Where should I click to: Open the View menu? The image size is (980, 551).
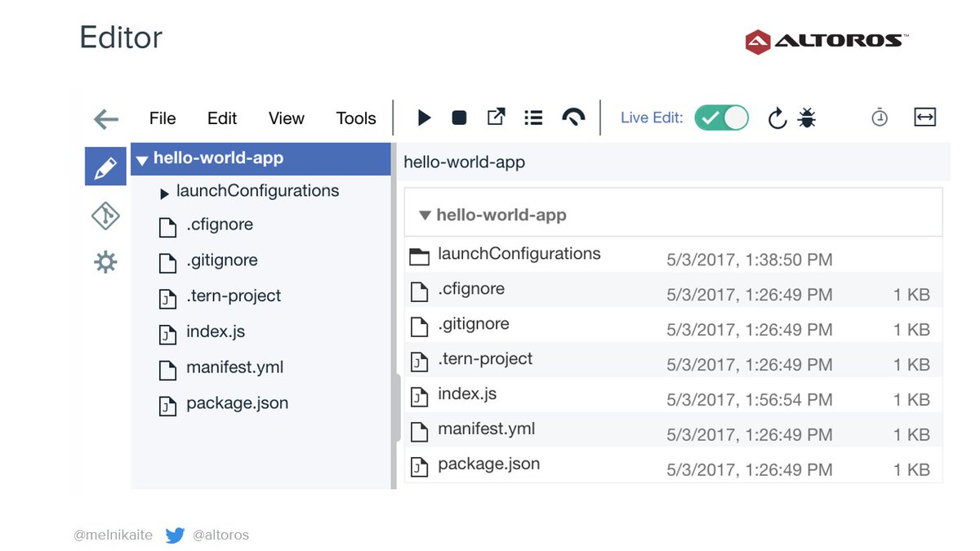coord(287,118)
